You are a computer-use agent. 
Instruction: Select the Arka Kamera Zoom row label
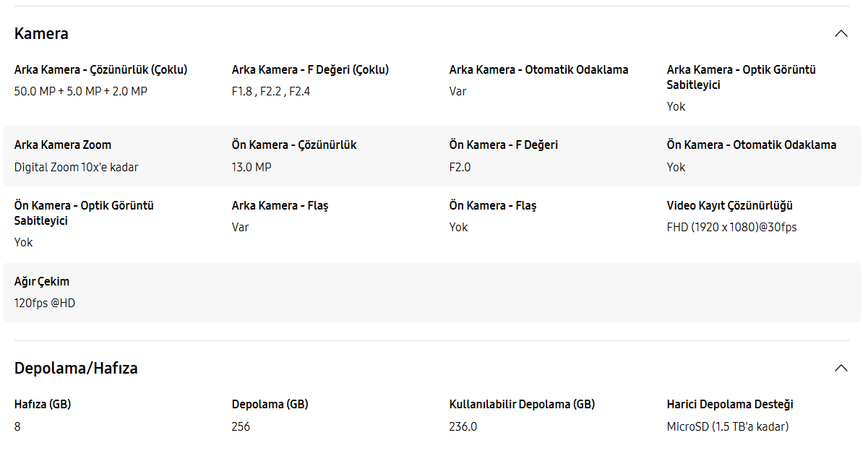pyautogui.click(x=63, y=145)
